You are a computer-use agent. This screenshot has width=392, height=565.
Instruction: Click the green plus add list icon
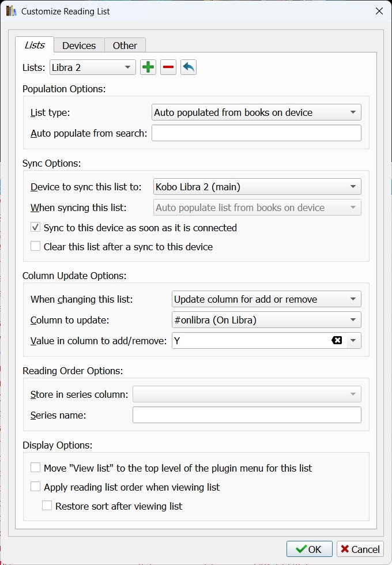pyautogui.click(x=148, y=67)
